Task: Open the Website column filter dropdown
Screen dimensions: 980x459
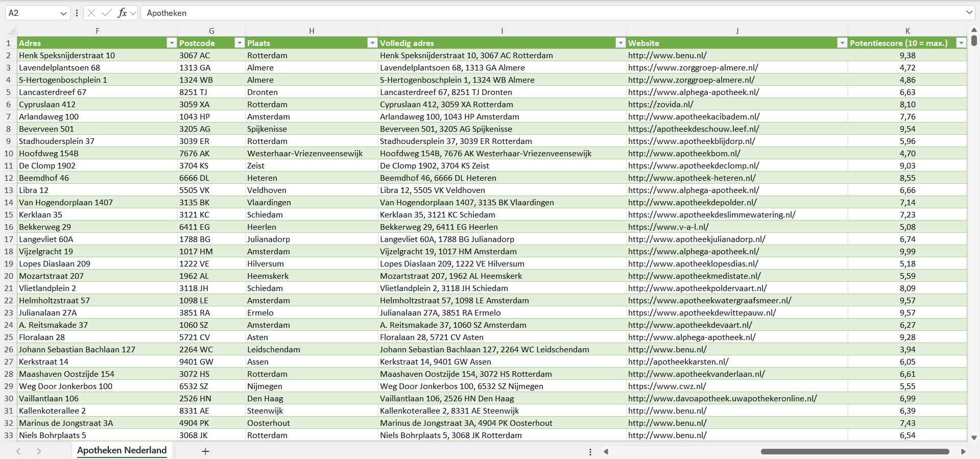Action: [842, 43]
